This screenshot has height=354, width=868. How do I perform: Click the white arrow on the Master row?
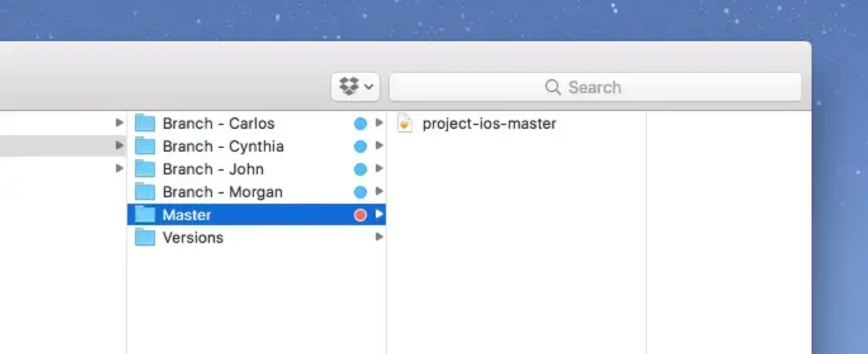(379, 214)
